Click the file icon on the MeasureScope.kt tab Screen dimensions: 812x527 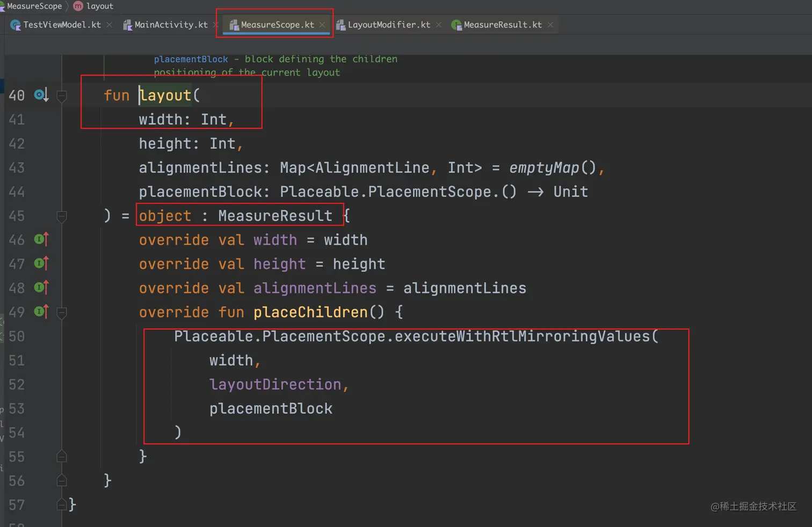234,25
